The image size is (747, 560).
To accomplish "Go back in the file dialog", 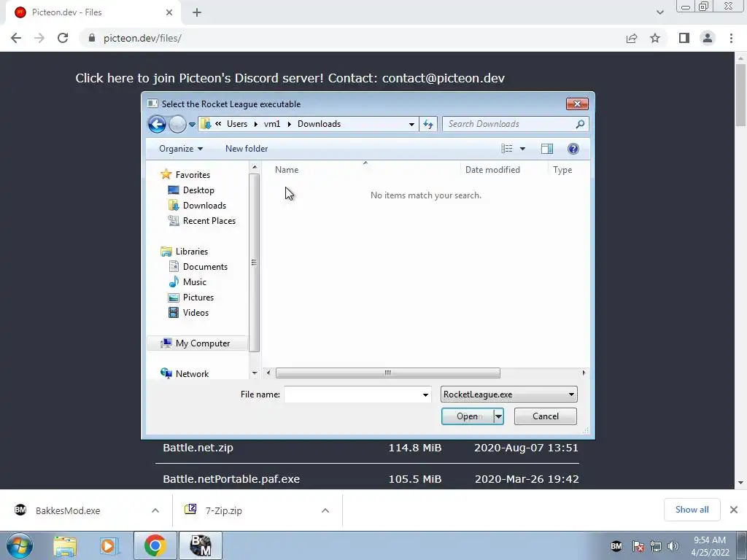I will click(157, 124).
